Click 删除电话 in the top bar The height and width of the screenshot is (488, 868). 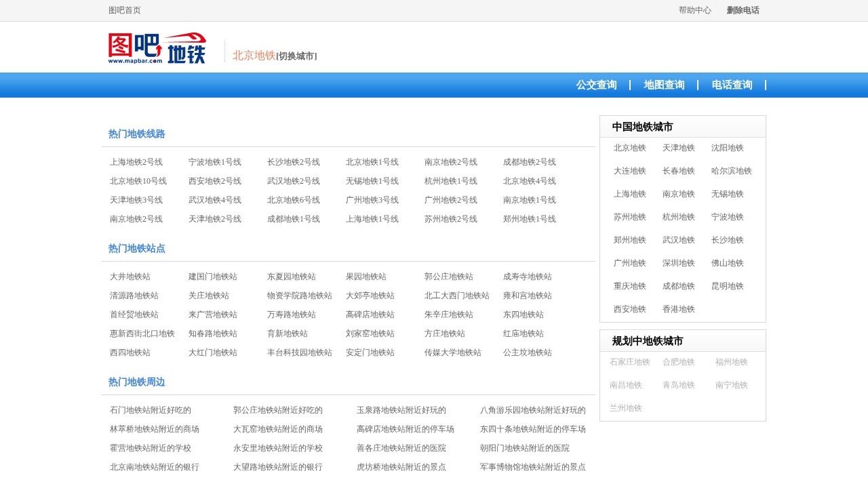(x=743, y=10)
